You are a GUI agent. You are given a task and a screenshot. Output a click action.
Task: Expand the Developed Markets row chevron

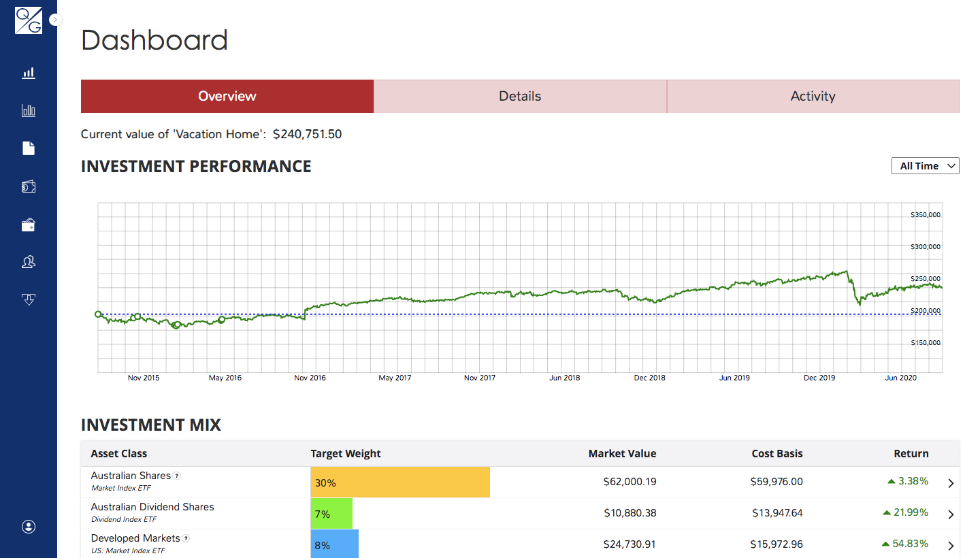click(951, 546)
